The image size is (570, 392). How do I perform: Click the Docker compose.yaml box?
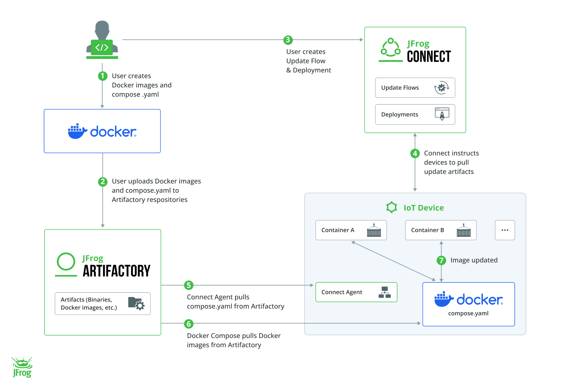(x=468, y=304)
